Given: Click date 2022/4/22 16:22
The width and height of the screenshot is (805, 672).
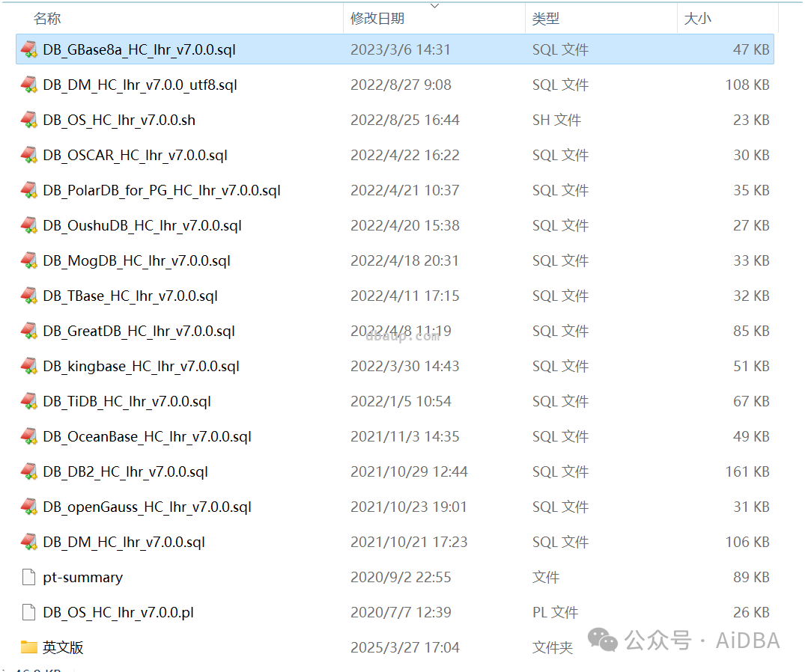Looking at the screenshot, I should point(405,155).
